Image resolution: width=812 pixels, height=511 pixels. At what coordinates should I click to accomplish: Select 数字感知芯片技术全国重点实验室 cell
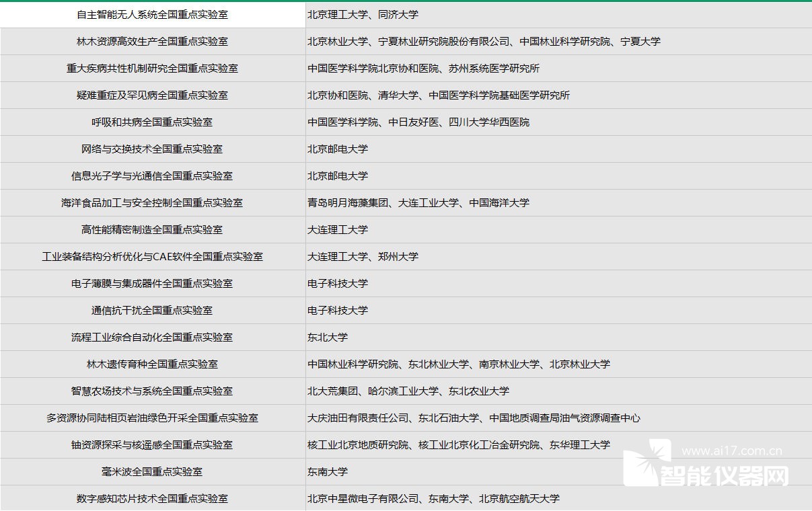(153, 498)
